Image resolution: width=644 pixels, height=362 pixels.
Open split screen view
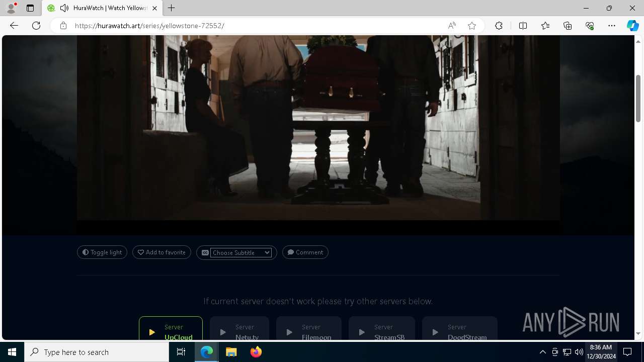point(523,26)
